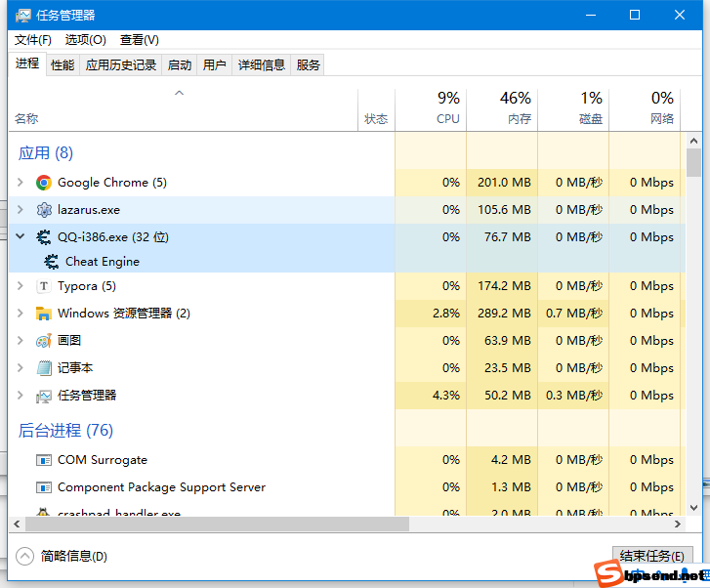The width and height of the screenshot is (710, 588).
Task: Click the 201.0 MB memory value
Action: 504,183
